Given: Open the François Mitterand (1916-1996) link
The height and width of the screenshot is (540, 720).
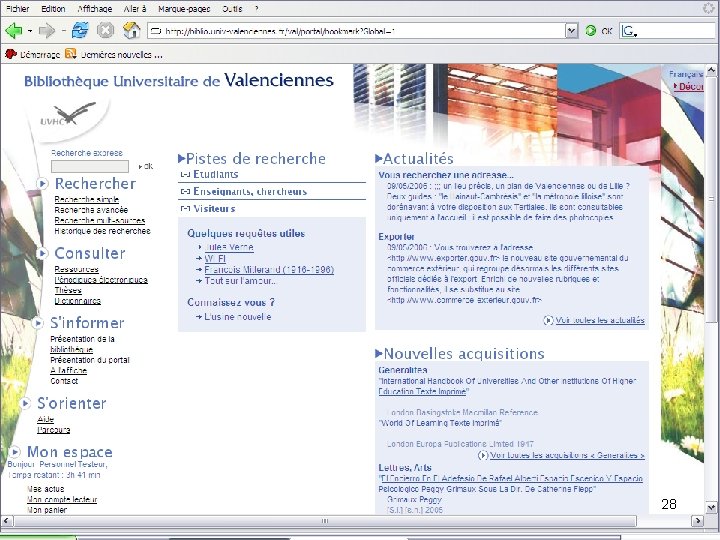Looking at the screenshot, I should tap(269, 270).
